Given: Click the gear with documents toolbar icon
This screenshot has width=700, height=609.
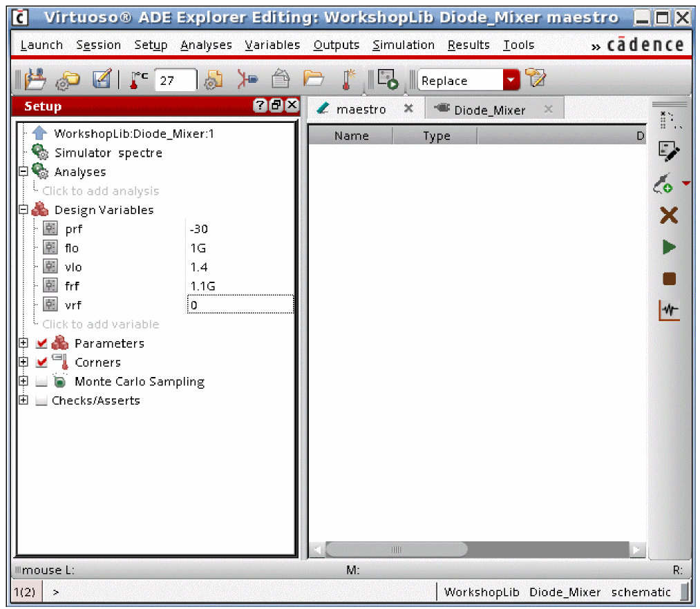Looking at the screenshot, I should (214, 80).
